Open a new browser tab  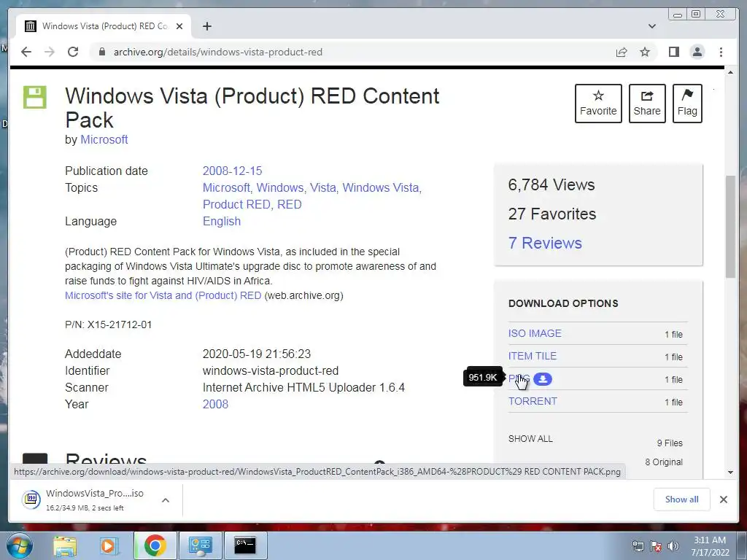[x=206, y=26]
